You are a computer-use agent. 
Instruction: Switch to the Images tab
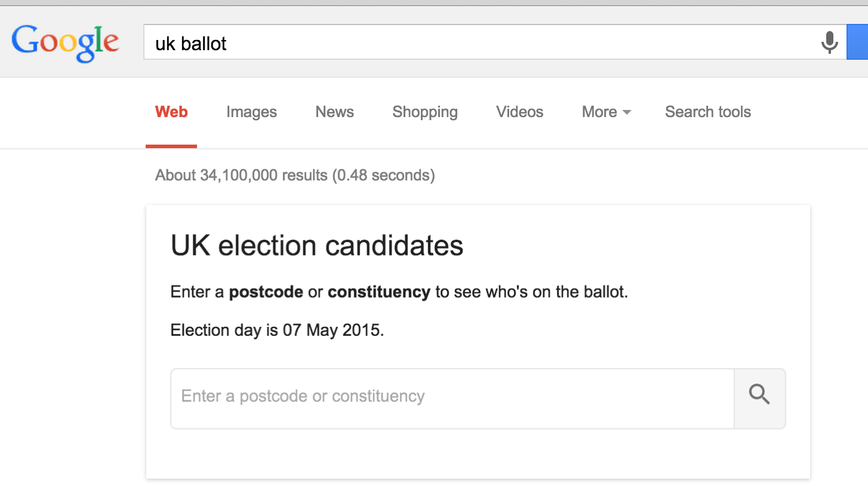tap(251, 112)
